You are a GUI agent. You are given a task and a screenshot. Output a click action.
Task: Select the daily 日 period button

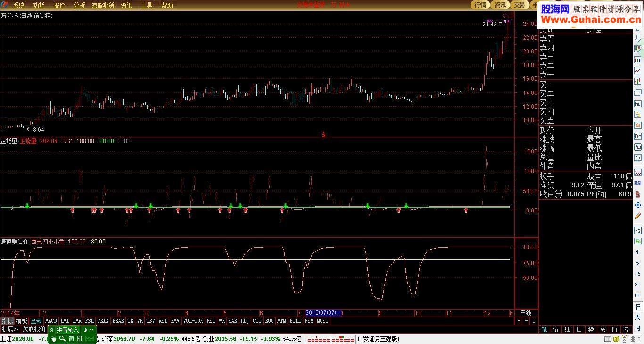[x=637, y=307]
